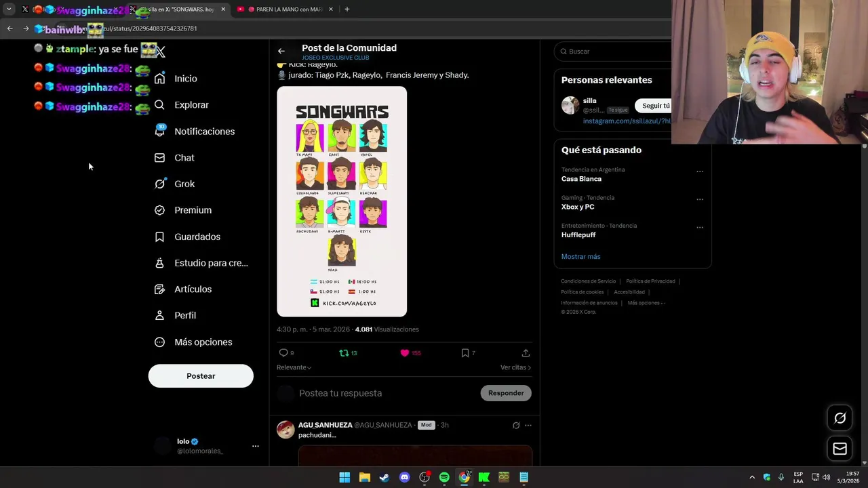
Task: Open Política de Privacidad footer link
Action: tap(650, 281)
